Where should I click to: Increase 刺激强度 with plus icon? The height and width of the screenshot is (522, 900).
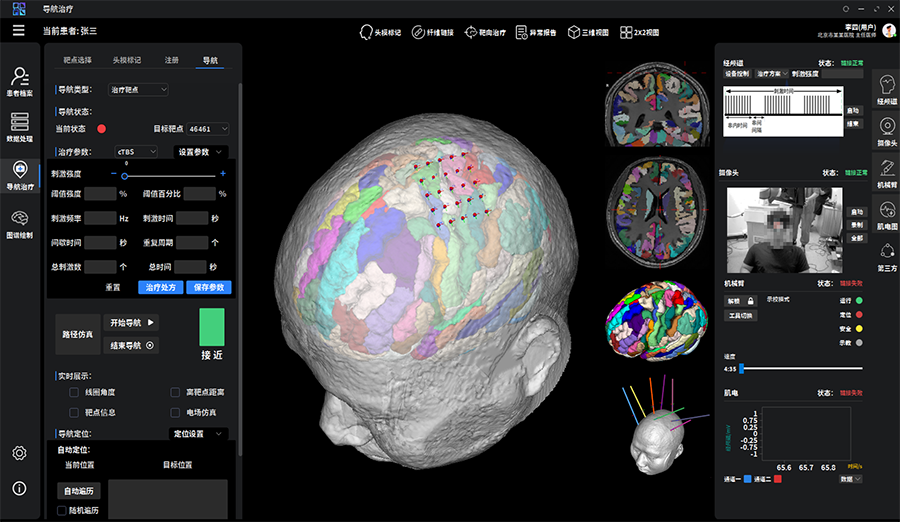click(223, 173)
